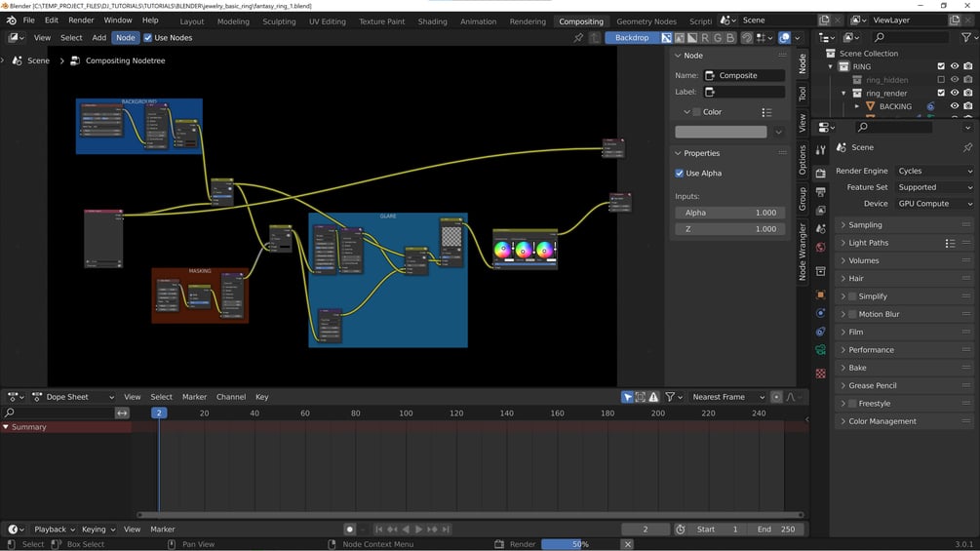The image size is (980, 551).
Task: Open the node editor type selector icon
Action: tap(17, 37)
